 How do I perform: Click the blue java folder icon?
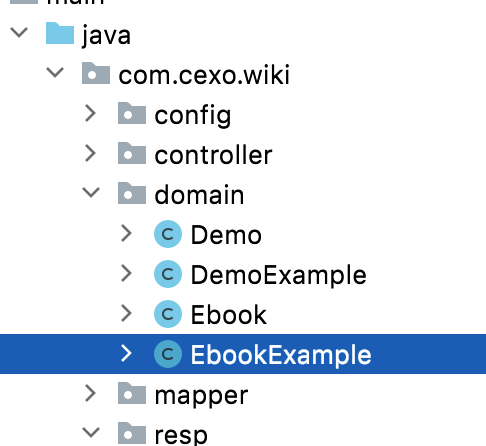[60, 33]
